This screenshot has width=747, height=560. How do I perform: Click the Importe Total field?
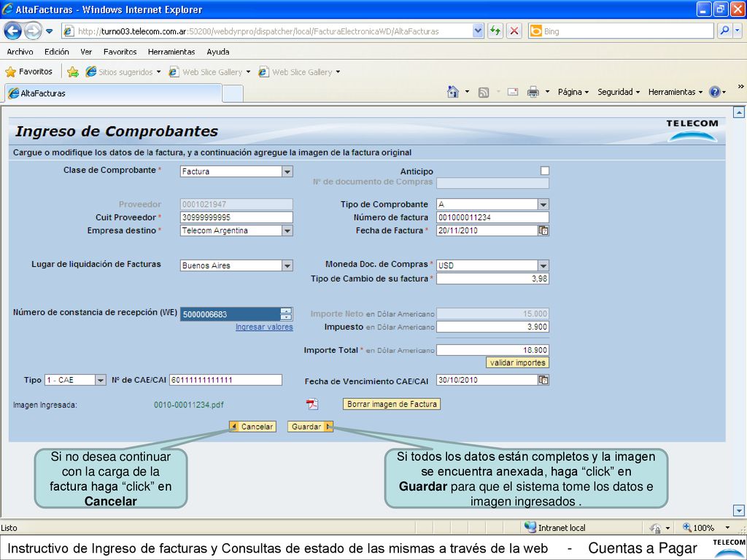pos(492,350)
